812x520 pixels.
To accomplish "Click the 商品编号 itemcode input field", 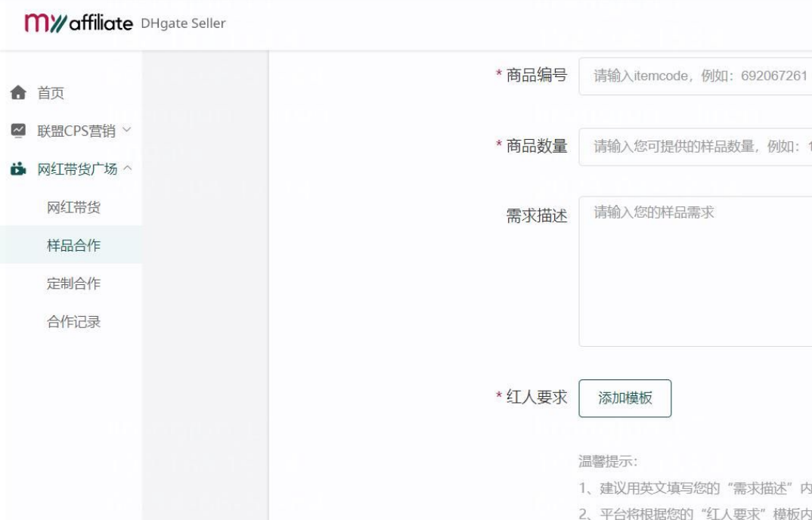I will (x=695, y=76).
